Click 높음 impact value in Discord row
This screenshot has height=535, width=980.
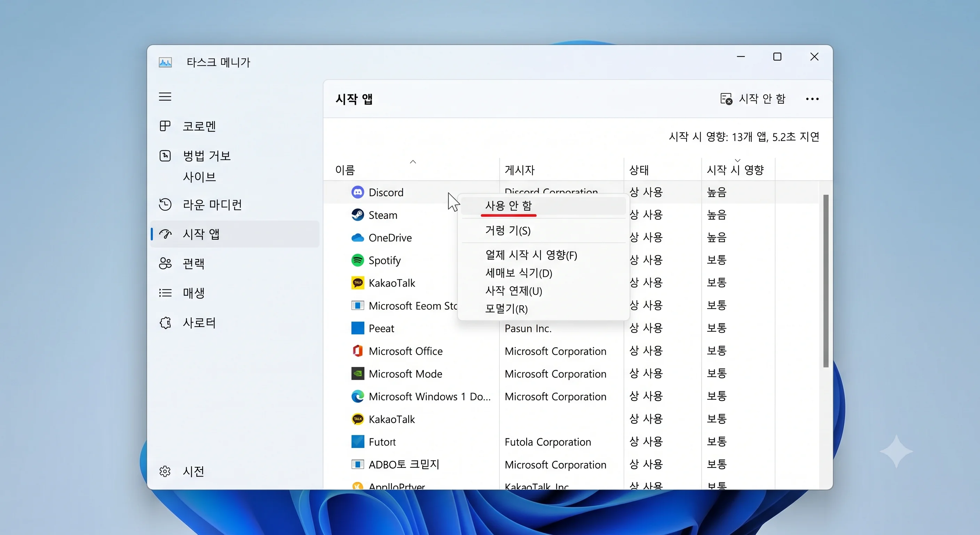click(716, 192)
